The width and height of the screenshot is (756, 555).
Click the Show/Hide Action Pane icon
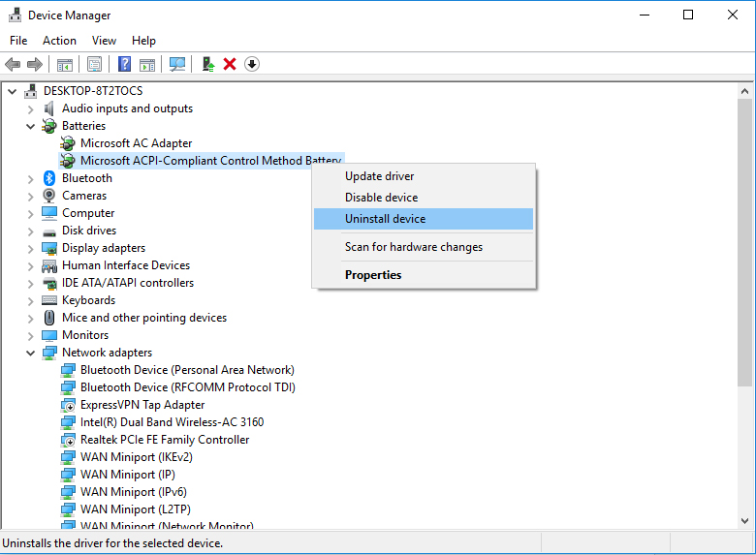(x=147, y=64)
